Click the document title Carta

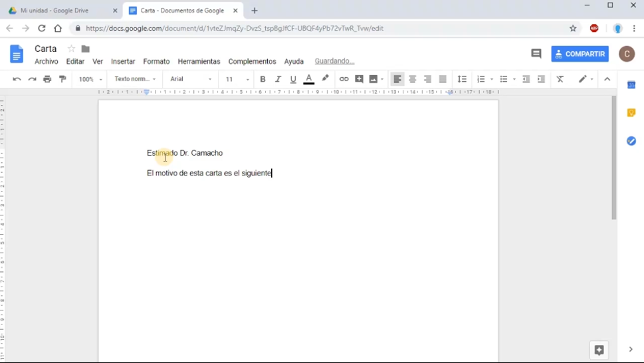click(x=46, y=49)
